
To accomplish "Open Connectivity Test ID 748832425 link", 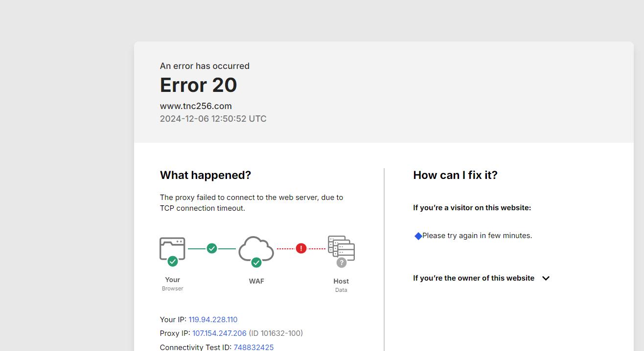I will [253, 347].
